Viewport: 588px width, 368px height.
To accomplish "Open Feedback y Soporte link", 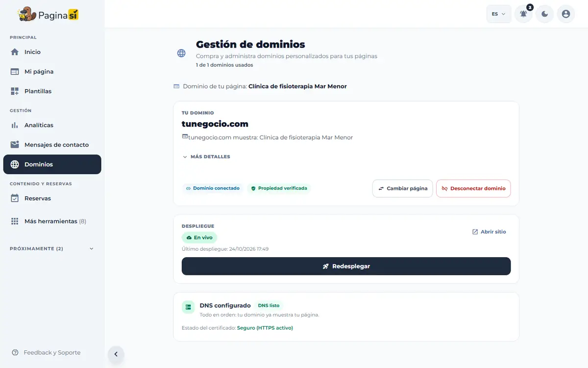I will tap(46, 353).
